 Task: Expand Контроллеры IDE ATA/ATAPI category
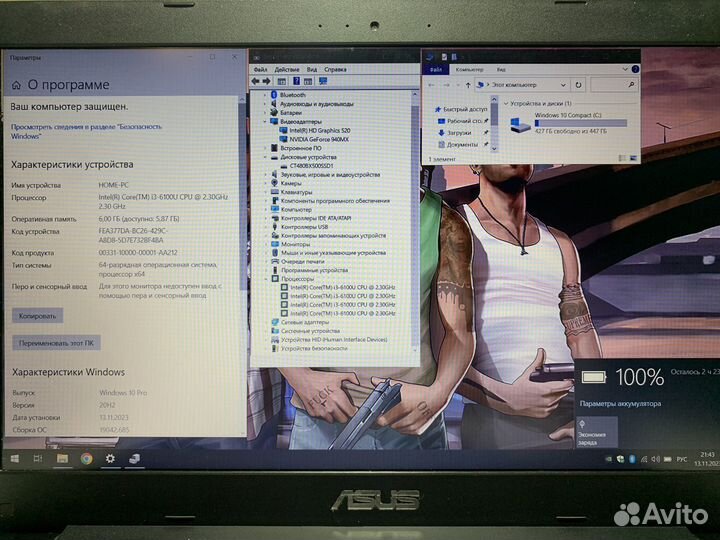[265, 218]
